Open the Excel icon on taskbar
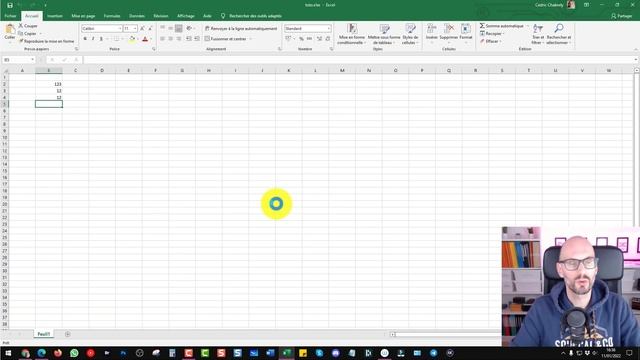 (x=287, y=353)
